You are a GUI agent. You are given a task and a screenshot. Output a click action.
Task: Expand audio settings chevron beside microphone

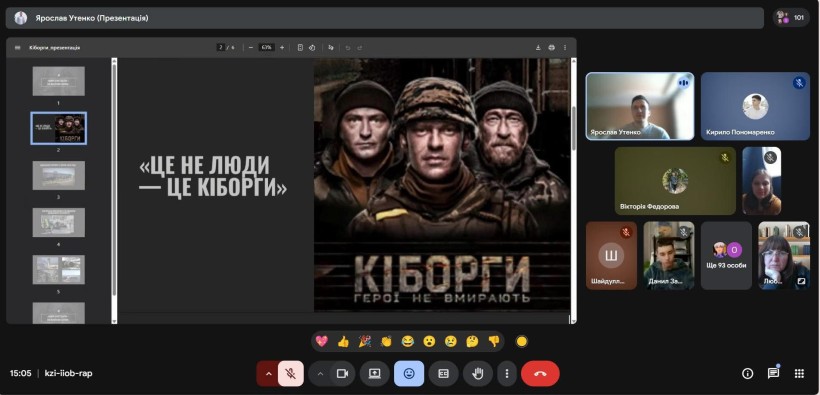pos(268,374)
